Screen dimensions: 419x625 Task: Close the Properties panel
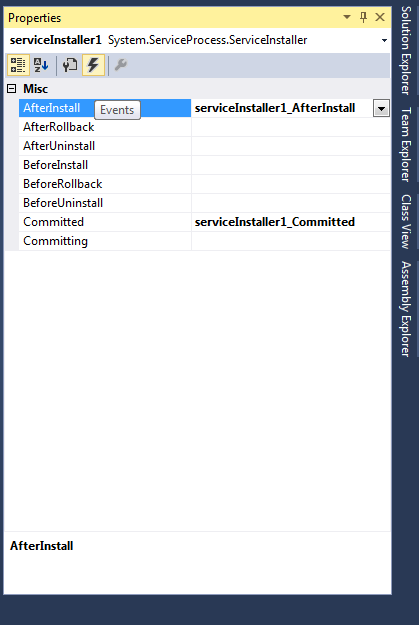[380, 18]
